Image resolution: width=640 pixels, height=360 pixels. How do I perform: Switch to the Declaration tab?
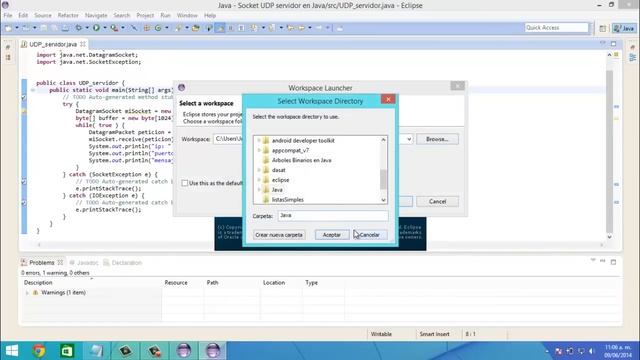pos(123,262)
